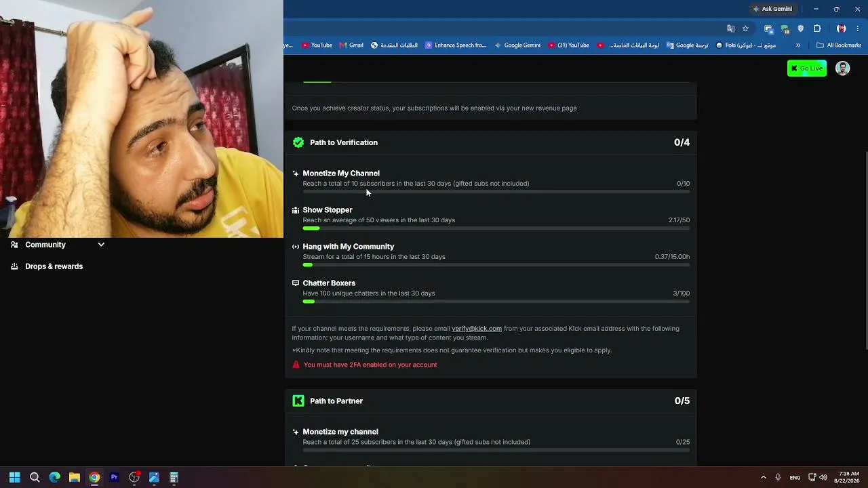Image resolution: width=868 pixels, height=488 pixels.
Task: Click the Path to Verification heading
Action: tap(344, 142)
